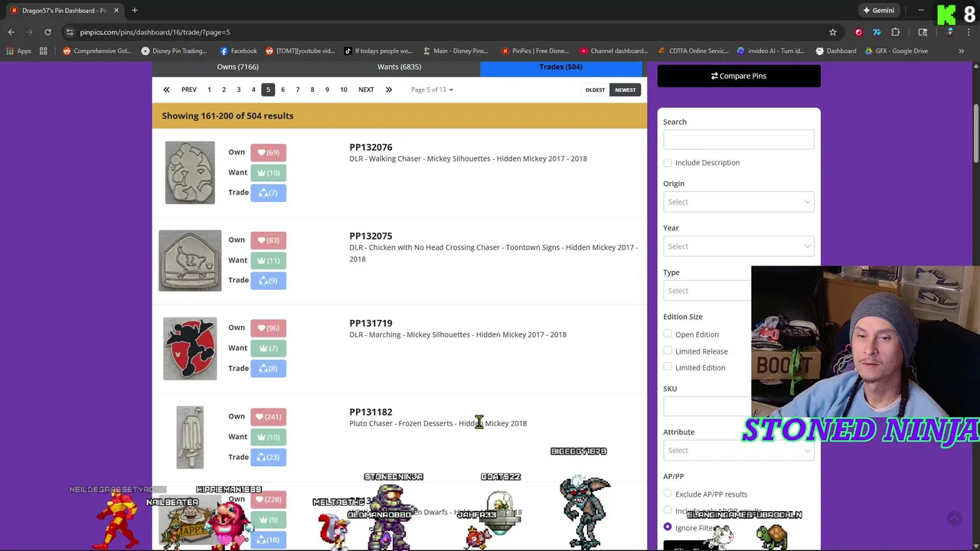This screenshot has height=551, width=980.
Task: Reload the page with refresh icon
Action: click(x=47, y=32)
